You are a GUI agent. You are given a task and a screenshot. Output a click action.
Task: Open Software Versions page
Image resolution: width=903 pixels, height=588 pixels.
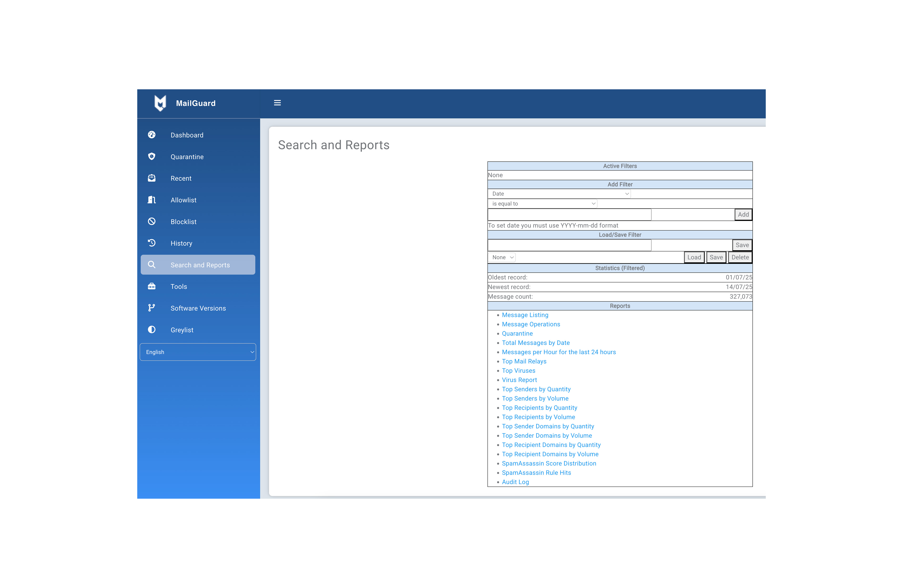[198, 308]
